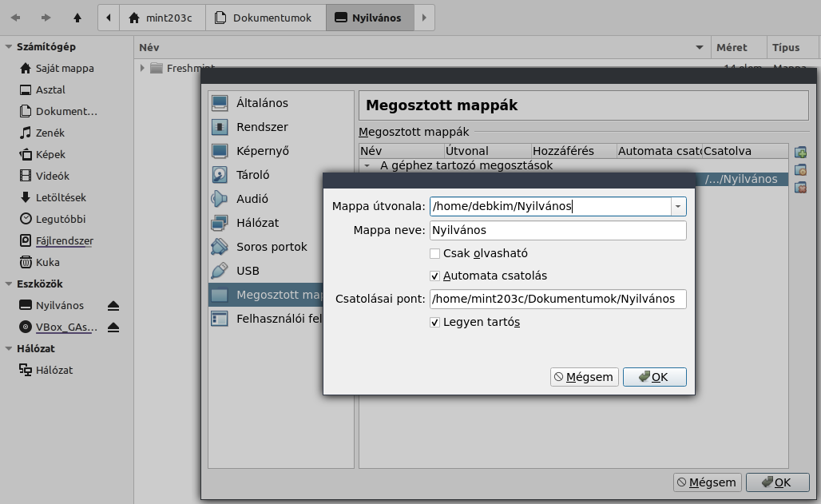Collapse the Hálózat sidebar section
Screen dimensions: 821x504
[8, 348]
